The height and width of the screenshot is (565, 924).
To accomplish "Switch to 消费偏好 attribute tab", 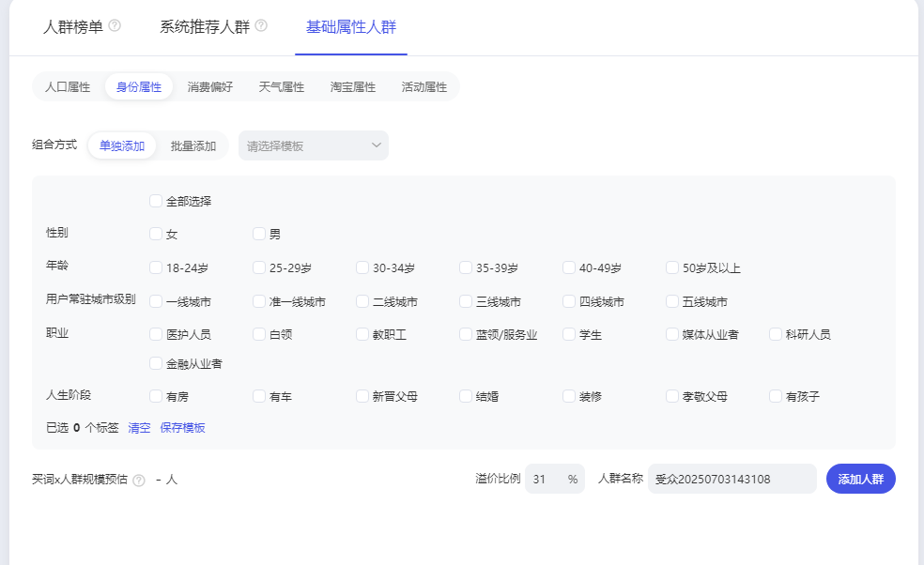I will (209, 87).
